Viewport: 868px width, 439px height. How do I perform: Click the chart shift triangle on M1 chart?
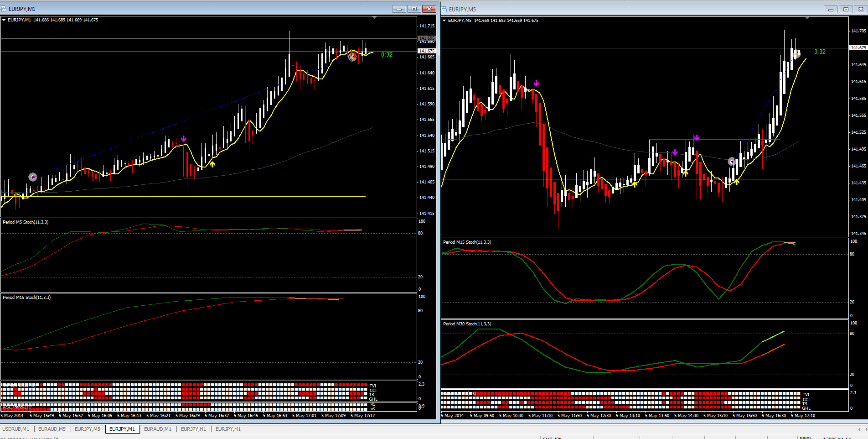(x=375, y=18)
